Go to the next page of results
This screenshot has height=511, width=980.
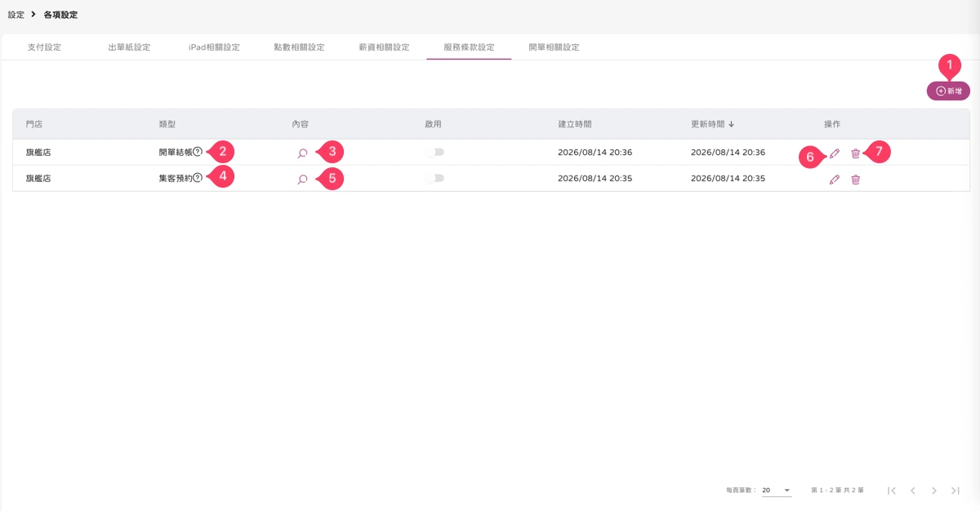[934, 491]
